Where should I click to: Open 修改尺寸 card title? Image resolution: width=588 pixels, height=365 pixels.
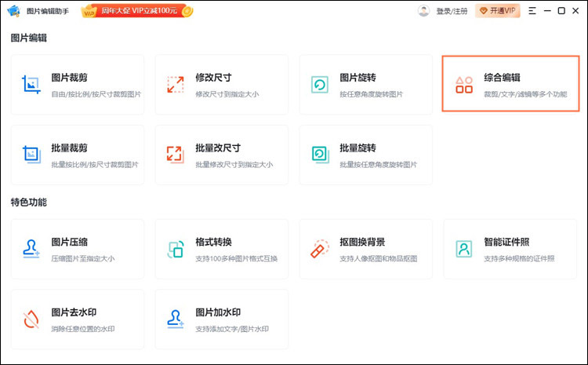pos(213,78)
